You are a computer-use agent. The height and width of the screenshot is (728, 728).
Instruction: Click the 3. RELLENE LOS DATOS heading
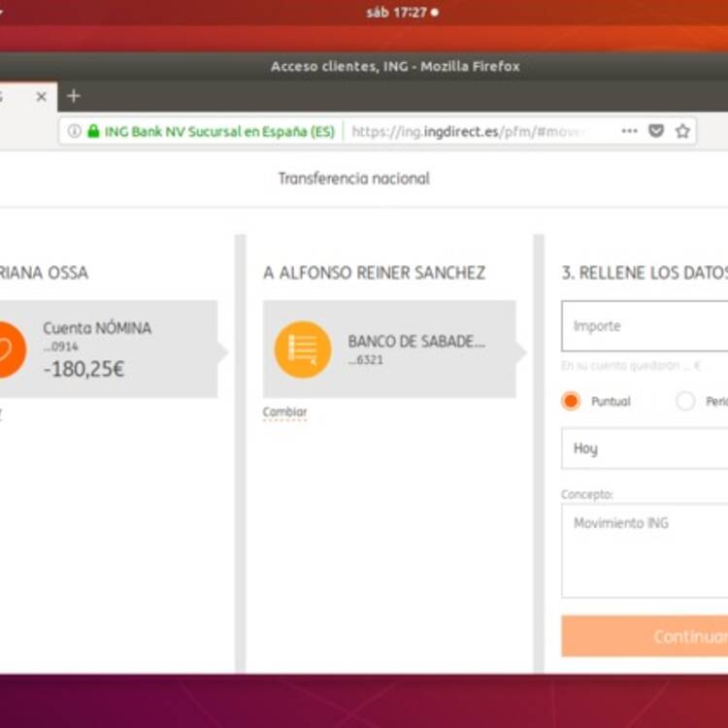645,273
